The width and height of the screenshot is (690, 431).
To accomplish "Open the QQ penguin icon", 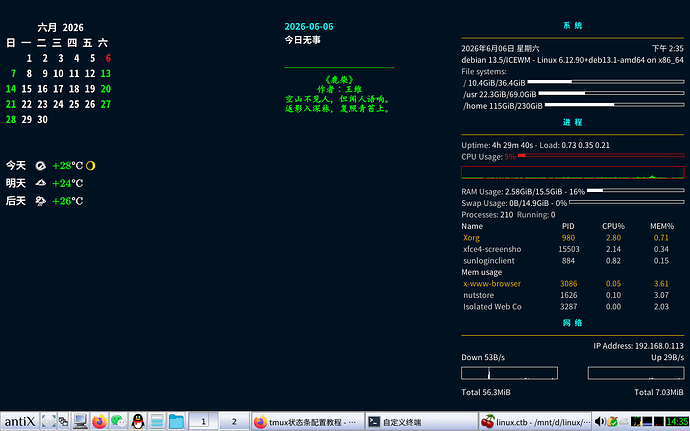I will [x=138, y=421].
